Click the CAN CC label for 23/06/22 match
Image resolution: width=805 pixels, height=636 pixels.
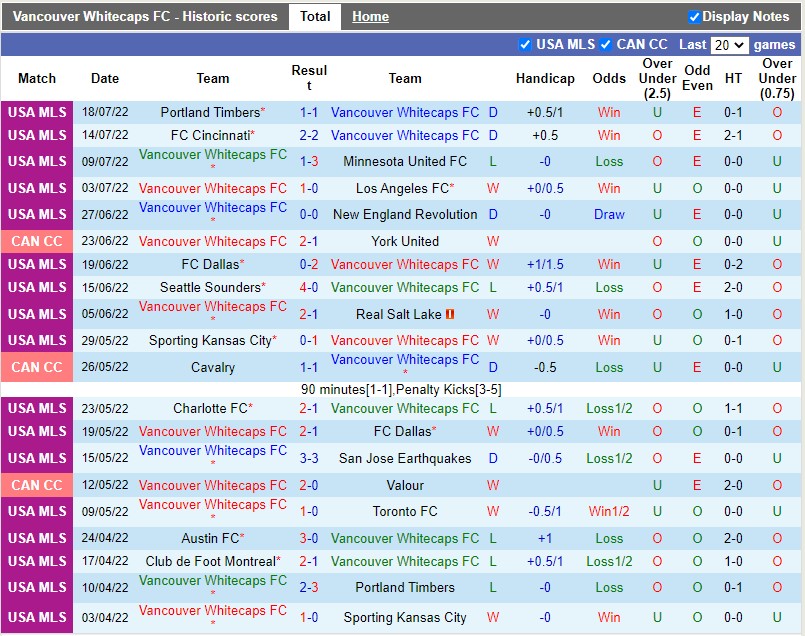[x=37, y=241]
